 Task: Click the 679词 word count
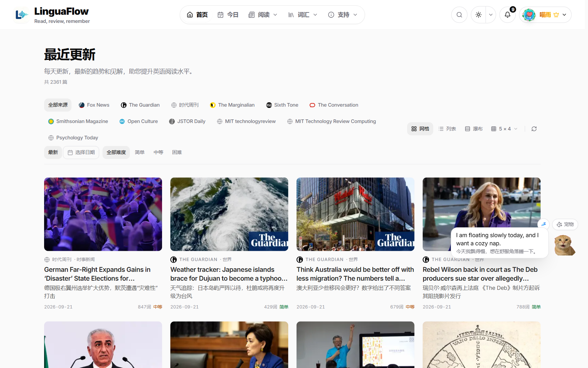click(397, 307)
